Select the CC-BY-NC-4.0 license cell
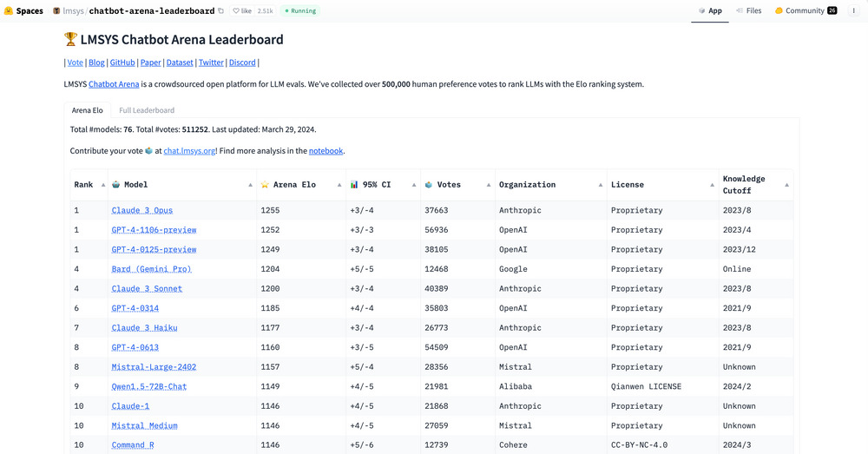This screenshot has width=868, height=454. point(662,444)
